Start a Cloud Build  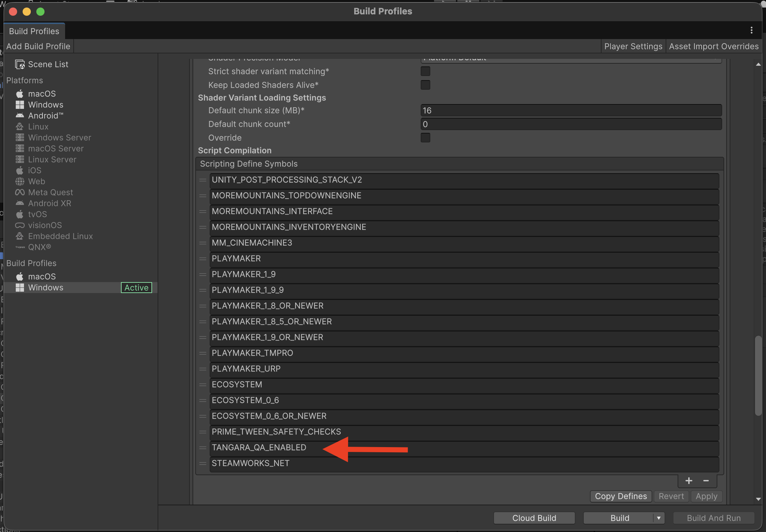(534, 518)
